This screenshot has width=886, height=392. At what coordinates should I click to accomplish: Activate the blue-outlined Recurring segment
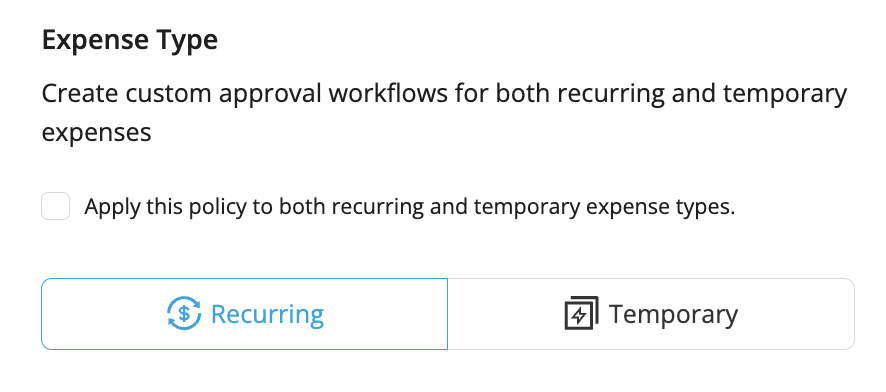(x=244, y=314)
